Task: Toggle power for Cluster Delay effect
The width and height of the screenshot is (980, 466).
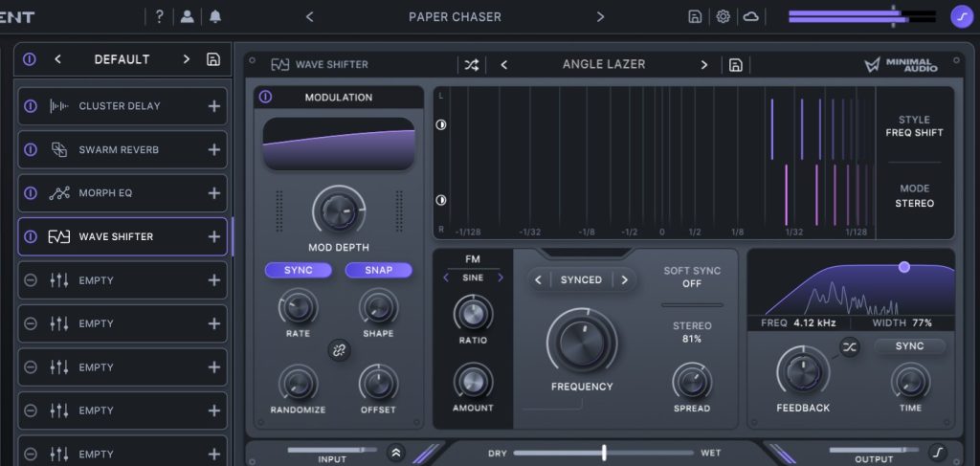Action: [x=31, y=106]
